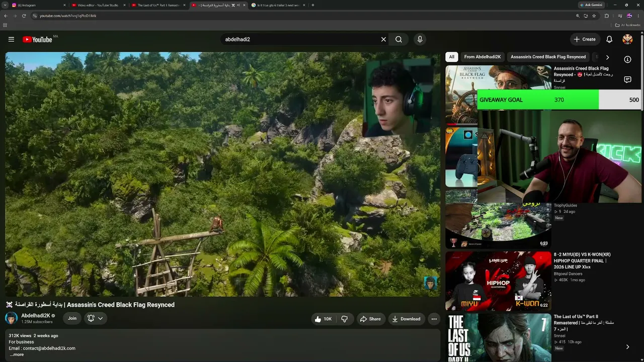The height and width of the screenshot is (362, 644).
Task: Expand the description with ...more
Action: (17, 354)
